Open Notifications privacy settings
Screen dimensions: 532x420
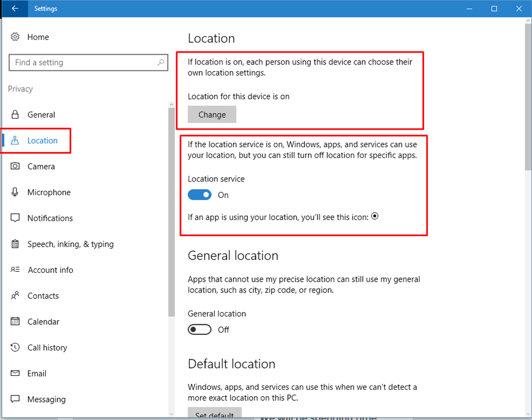[50, 218]
